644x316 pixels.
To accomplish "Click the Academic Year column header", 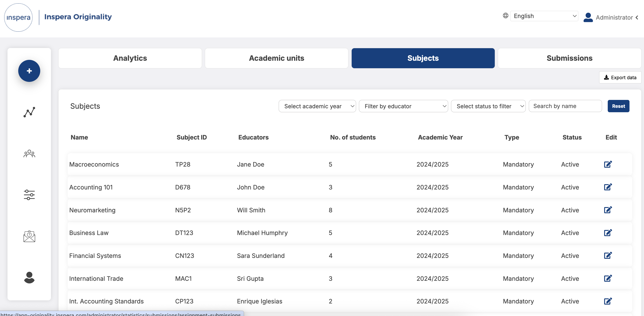I will tap(440, 137).
